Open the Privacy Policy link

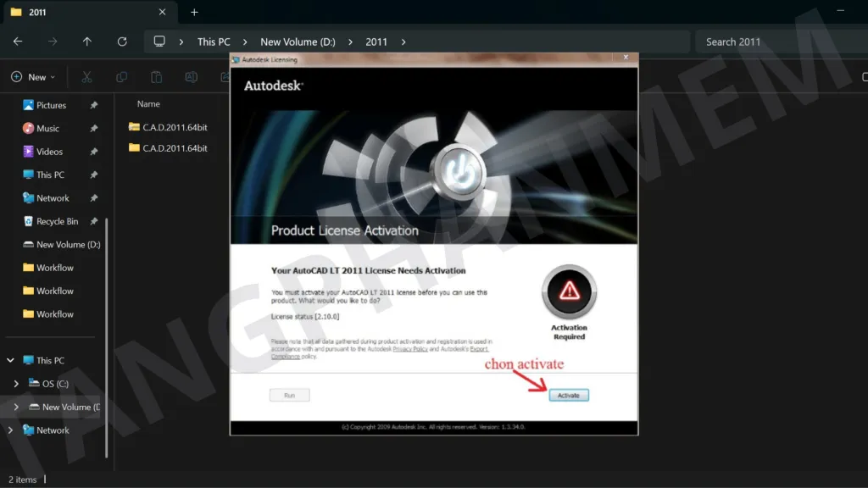point(409,349)
